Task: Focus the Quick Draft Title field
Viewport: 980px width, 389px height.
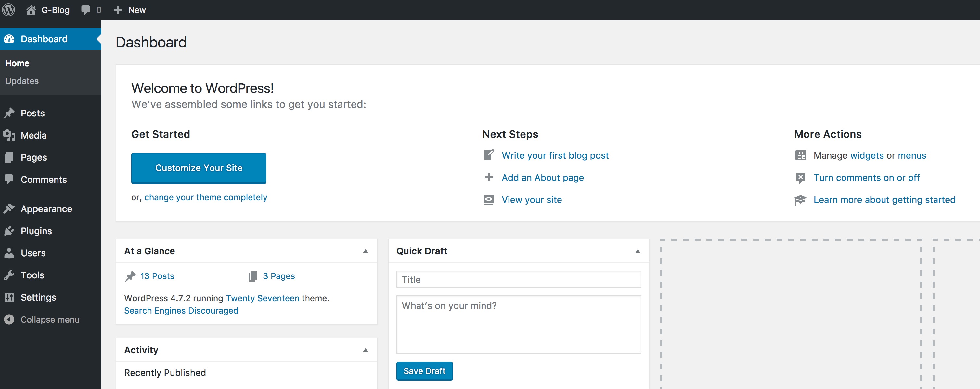Action: pos(519,279)
